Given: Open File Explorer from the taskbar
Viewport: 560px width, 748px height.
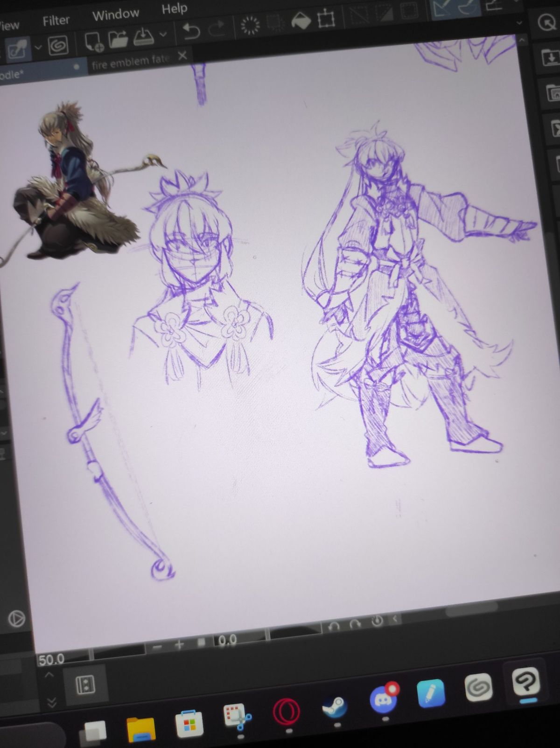Looking at the screenshot, I should coord(141,729).
